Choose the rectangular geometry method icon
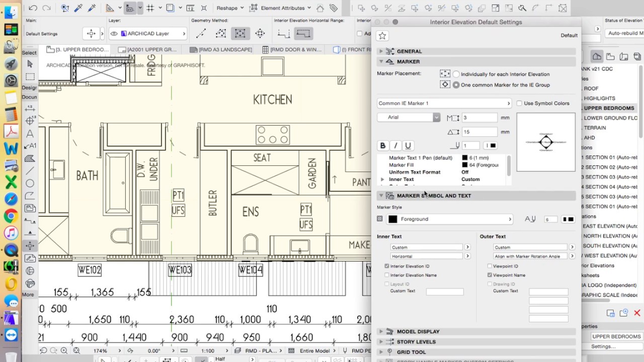The width and height of the screenshot is (644, 362). coord(240,34)
